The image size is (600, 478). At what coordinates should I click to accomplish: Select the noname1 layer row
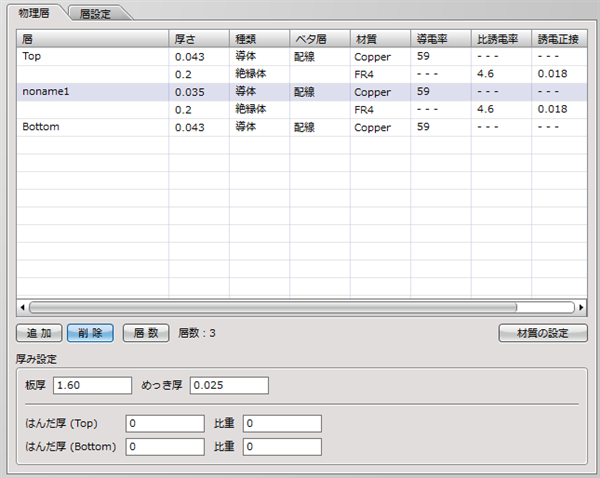(90, 91)
